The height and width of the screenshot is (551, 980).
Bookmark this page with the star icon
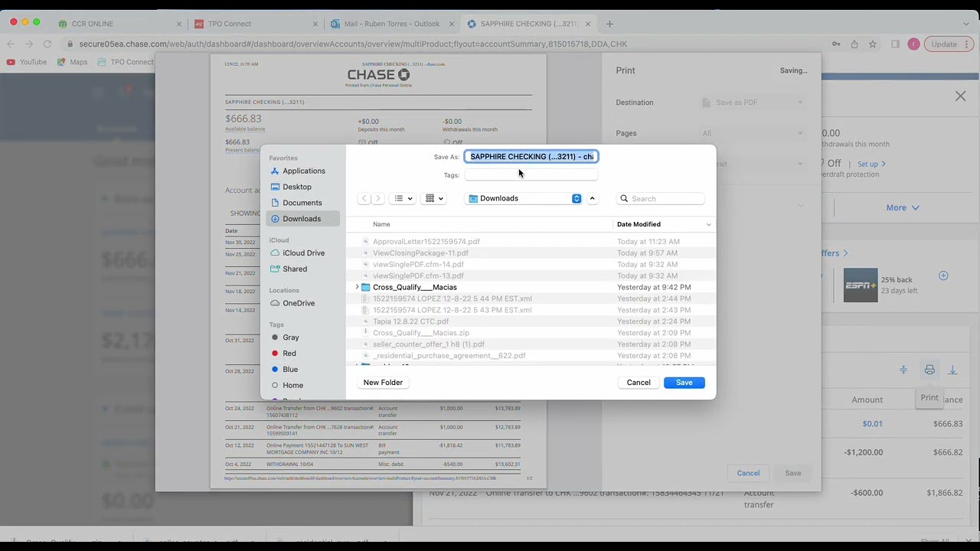click(x=872, y=44)
